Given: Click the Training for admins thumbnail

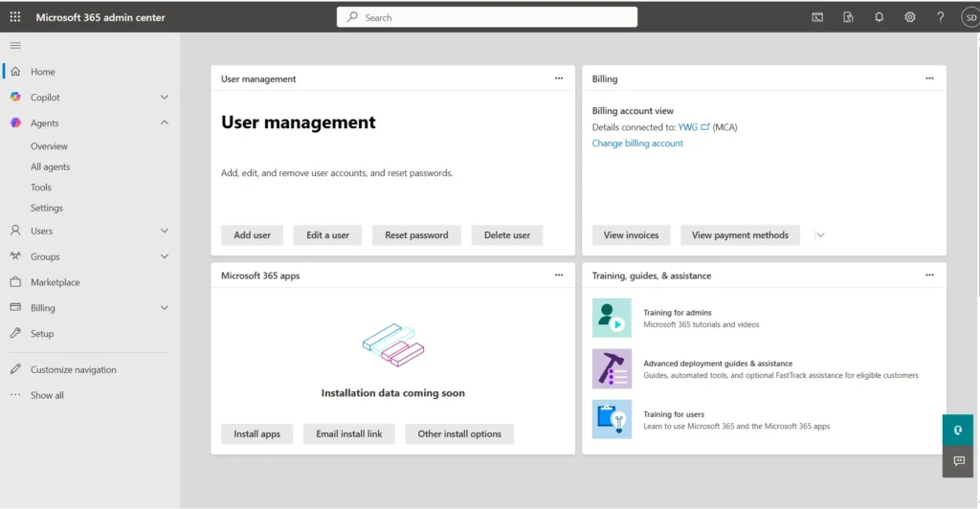Looking at the screenshot, I should coord(612,318).
